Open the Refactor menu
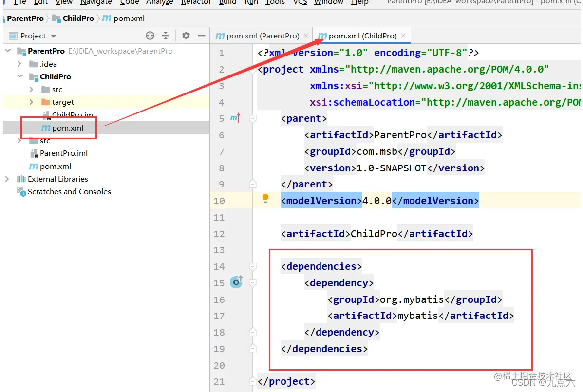 (x=196, y=2)
